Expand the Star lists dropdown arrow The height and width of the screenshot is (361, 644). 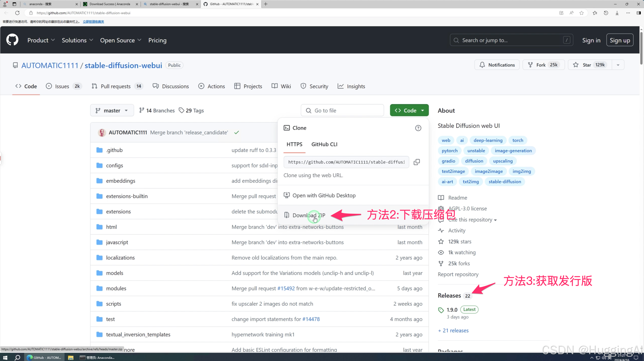(x=618, y=65)
